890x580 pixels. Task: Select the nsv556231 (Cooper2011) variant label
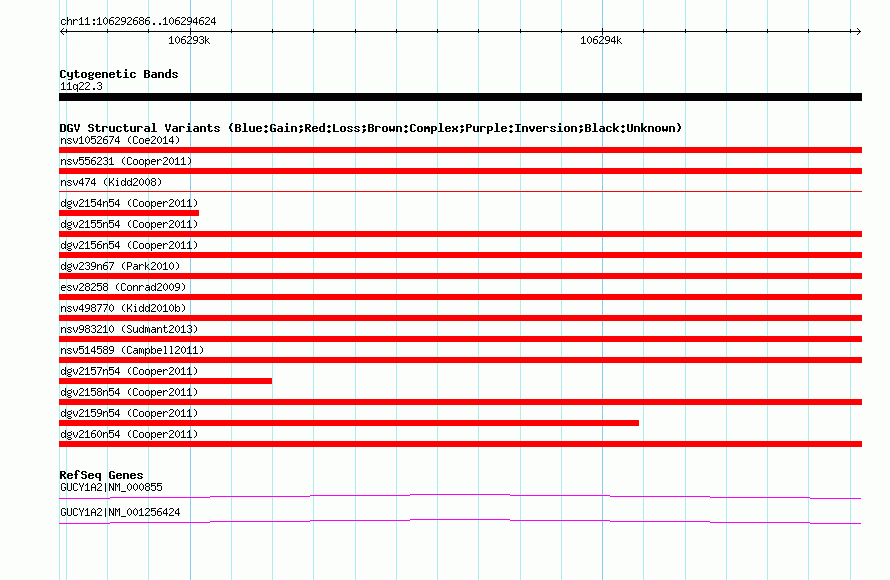click(126, 161)
